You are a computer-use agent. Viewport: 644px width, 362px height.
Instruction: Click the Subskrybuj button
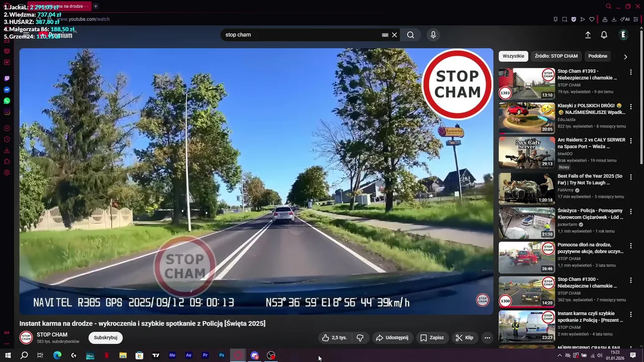pos(106,337)
